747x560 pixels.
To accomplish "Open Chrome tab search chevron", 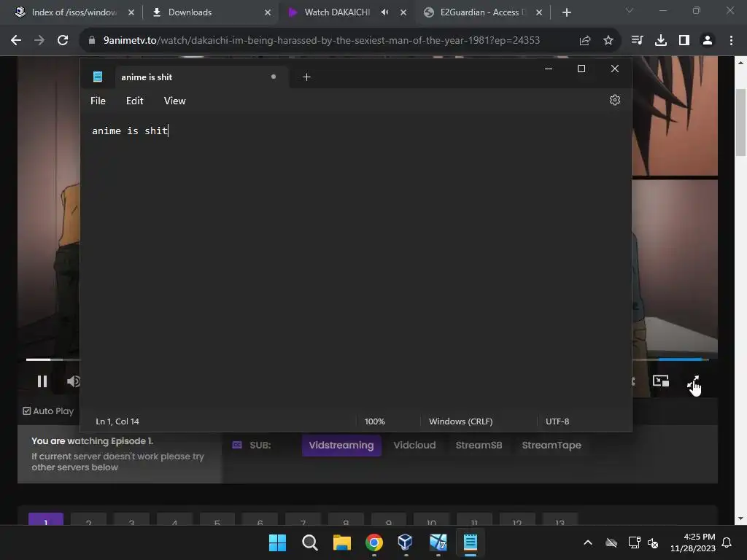I will coord(630,10).
